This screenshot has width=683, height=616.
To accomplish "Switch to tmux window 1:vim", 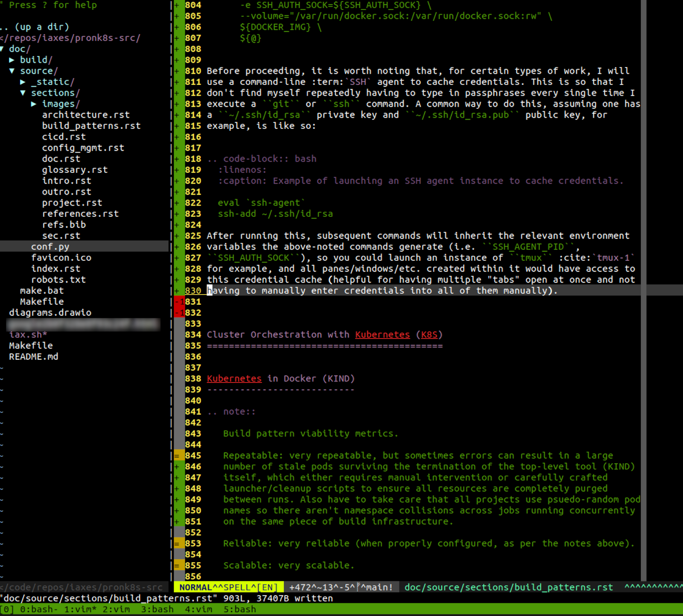I will click(81, 610).
